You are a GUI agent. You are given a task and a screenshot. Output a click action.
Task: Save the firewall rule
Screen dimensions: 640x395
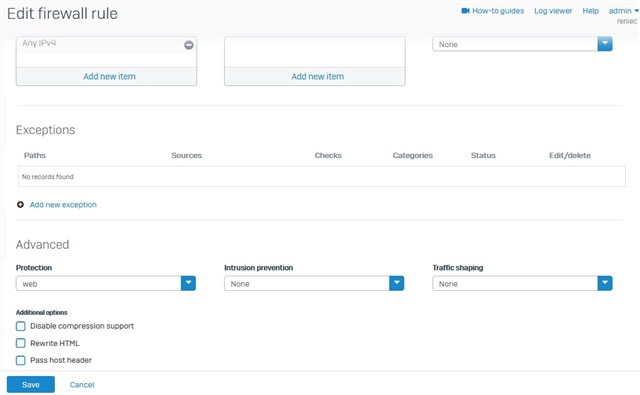tap(31, 384)
